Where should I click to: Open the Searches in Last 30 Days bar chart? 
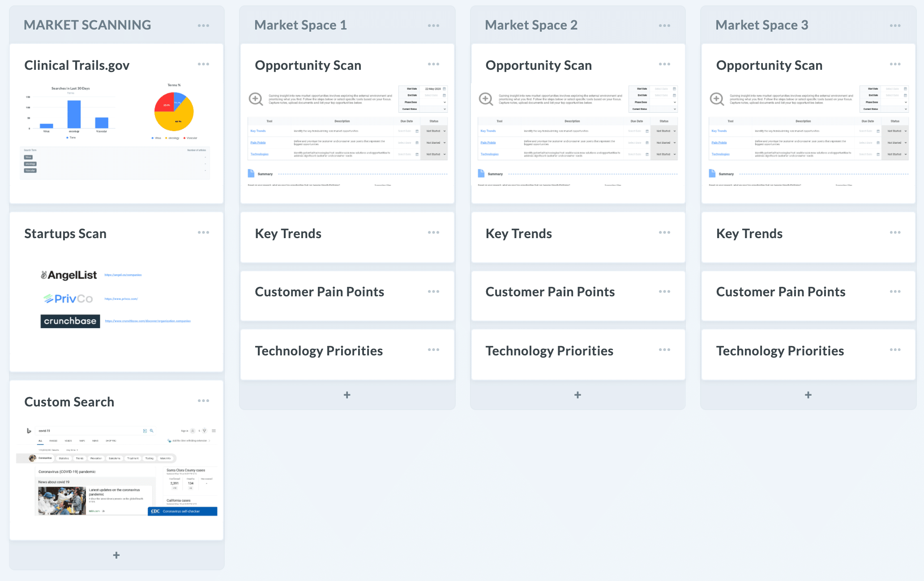tap(71, 113)
